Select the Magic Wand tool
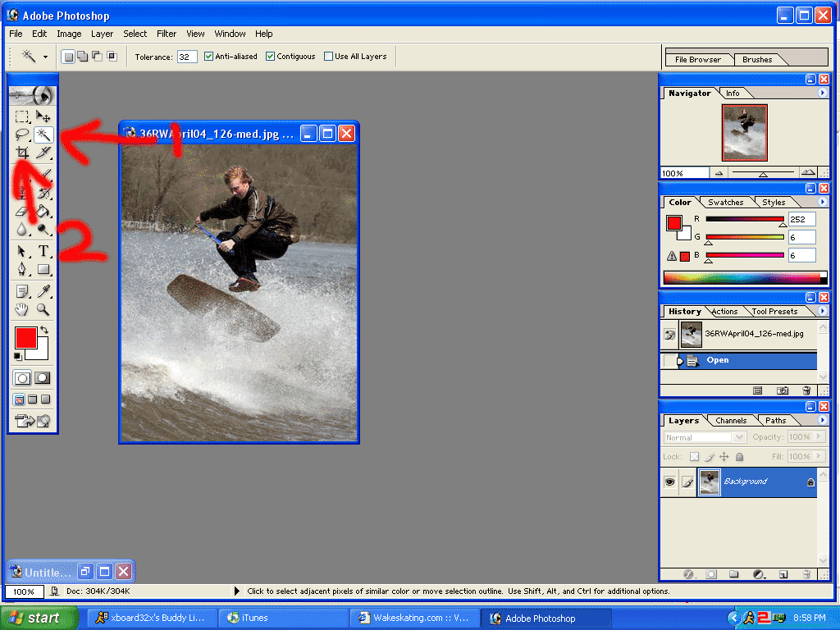Image resolution: width=840 pixels, height=630 pixels. 43,135
